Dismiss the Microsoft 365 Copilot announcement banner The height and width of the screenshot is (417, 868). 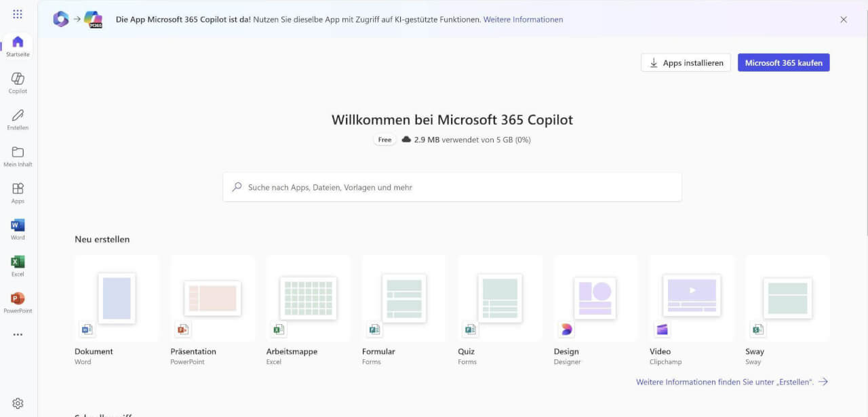coord(844,20)
